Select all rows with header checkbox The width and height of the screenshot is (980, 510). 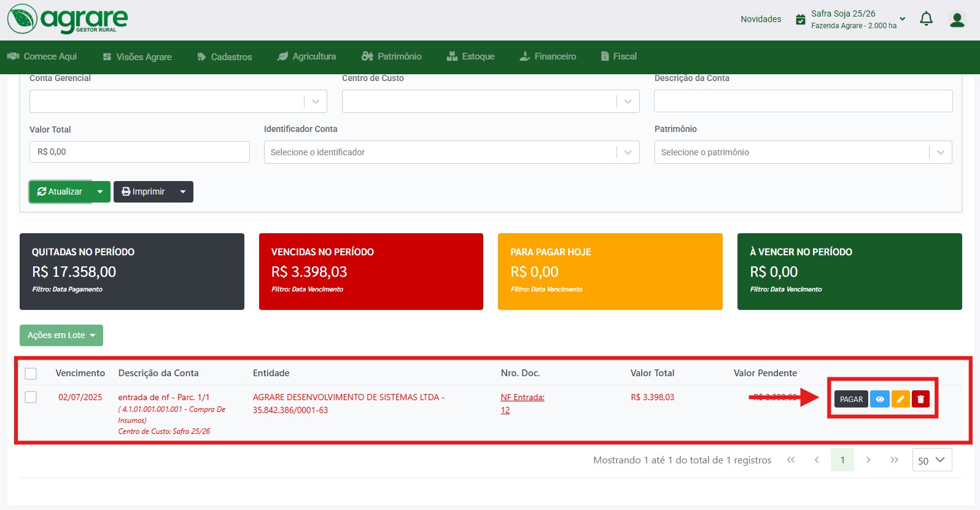point(31,373)
